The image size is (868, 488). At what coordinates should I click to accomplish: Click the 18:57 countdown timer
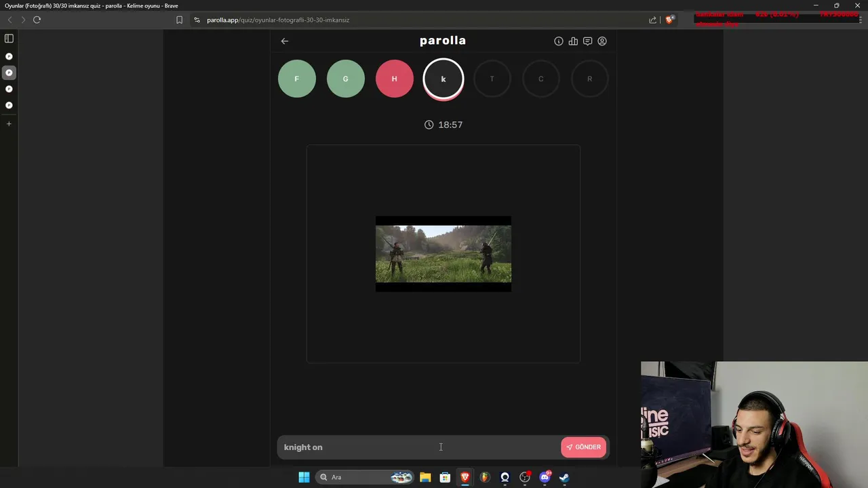443,125
